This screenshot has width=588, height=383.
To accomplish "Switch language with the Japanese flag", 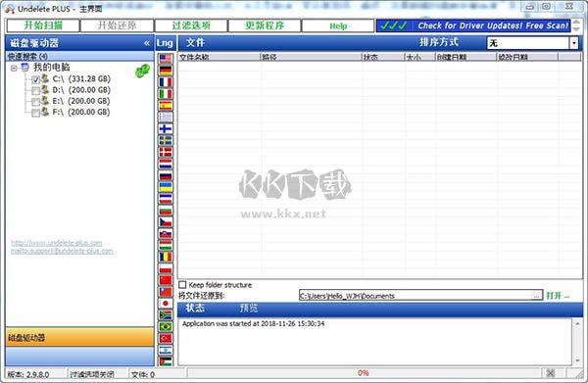I will pos(165,303).
